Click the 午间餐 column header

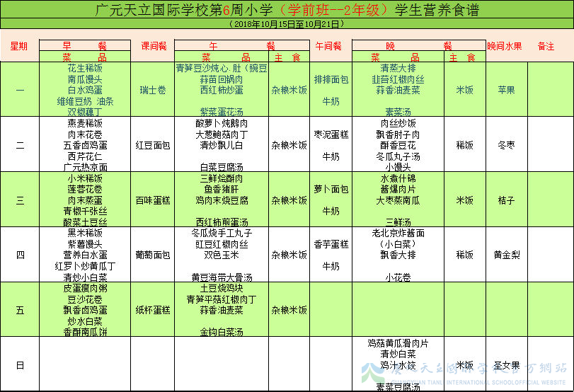[x=328, y=46]
